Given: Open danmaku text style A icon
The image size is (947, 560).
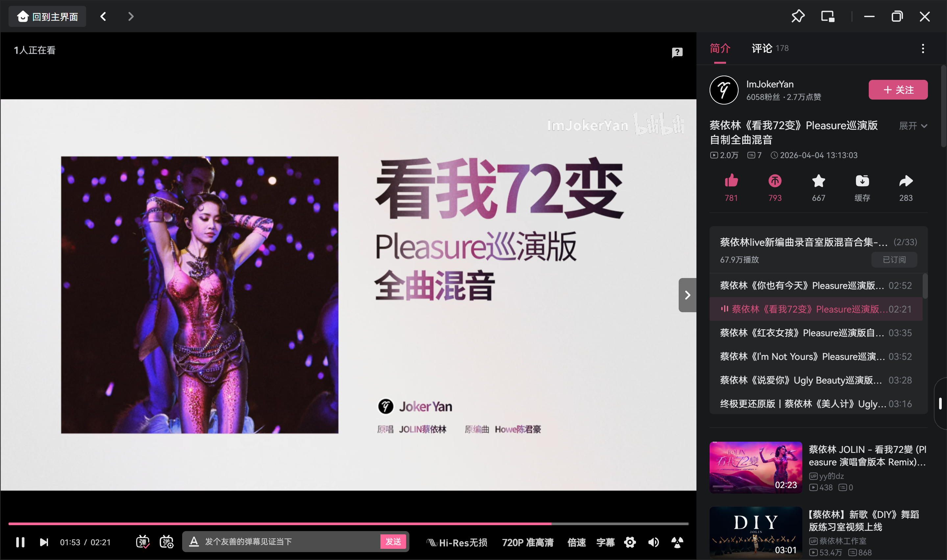Looking at the screenshot, I should 194,542.
